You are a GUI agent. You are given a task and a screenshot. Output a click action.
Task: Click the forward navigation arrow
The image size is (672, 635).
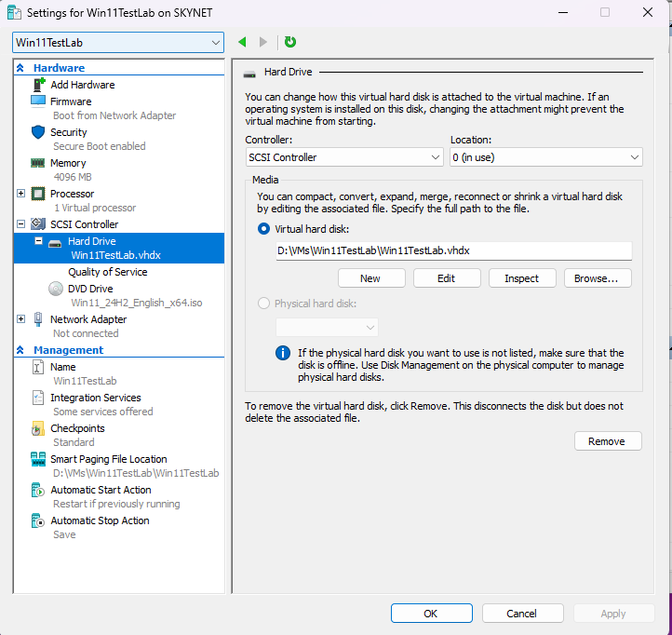pos(263,42)
